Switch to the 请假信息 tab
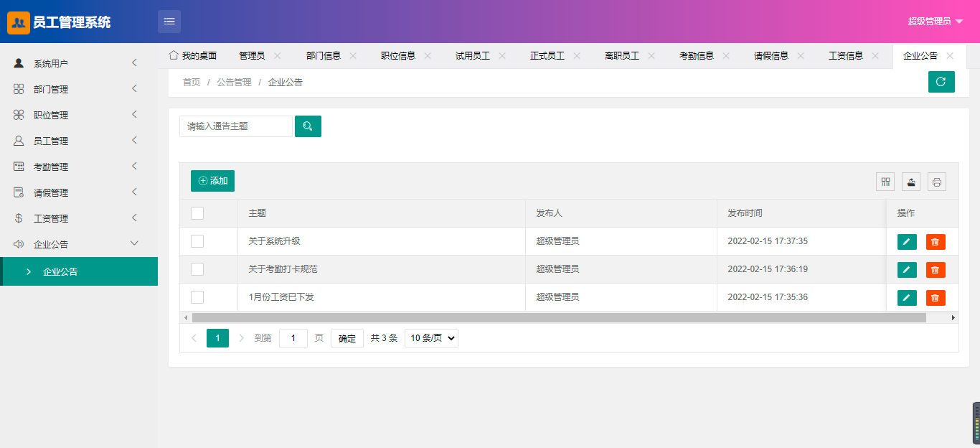The width and height of the screenshot is (980, 448). pos(771,55)
